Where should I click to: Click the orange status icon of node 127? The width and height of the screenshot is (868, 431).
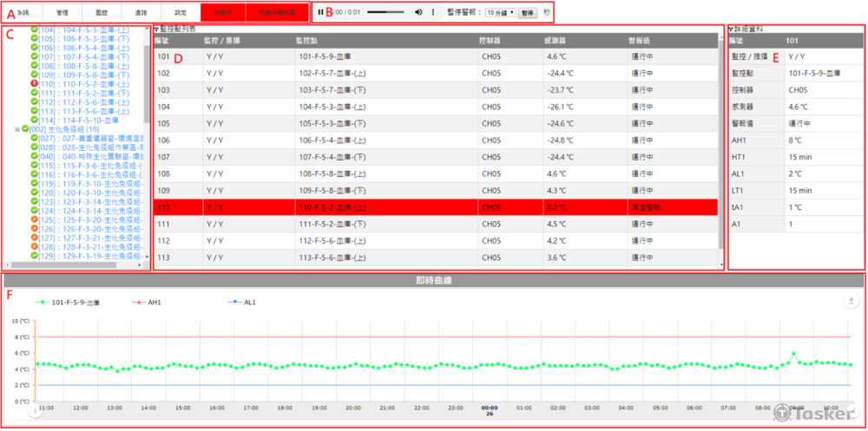point(34,238)
